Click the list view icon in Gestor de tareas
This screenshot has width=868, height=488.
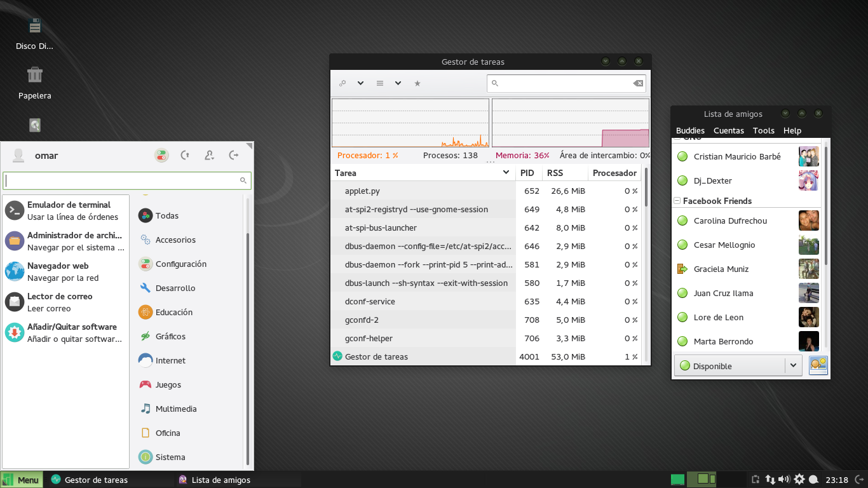[x=380, y=83]
